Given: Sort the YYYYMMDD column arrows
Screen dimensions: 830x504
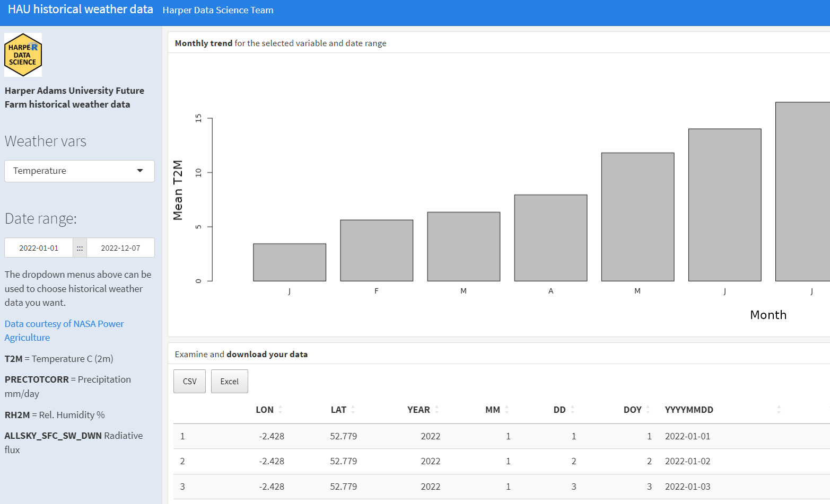Looking at the screenshot, I should [x=778, y=409].
